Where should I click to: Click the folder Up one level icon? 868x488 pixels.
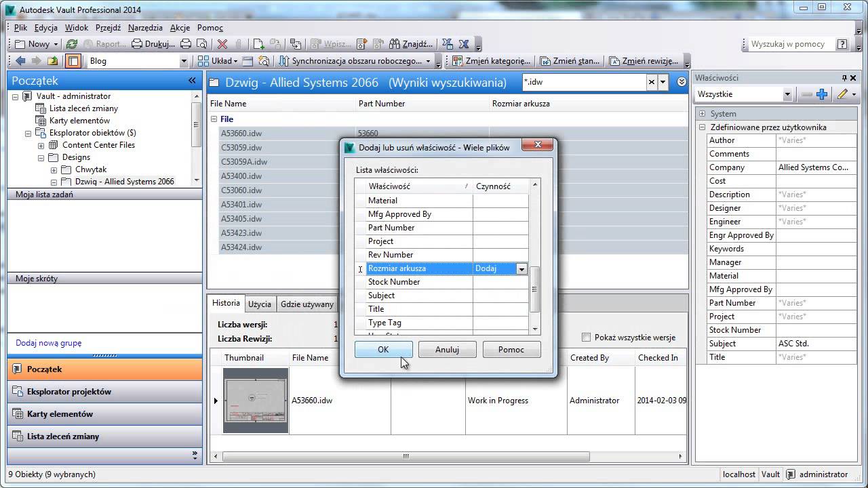pyautogui.click(x=52, y=61)
